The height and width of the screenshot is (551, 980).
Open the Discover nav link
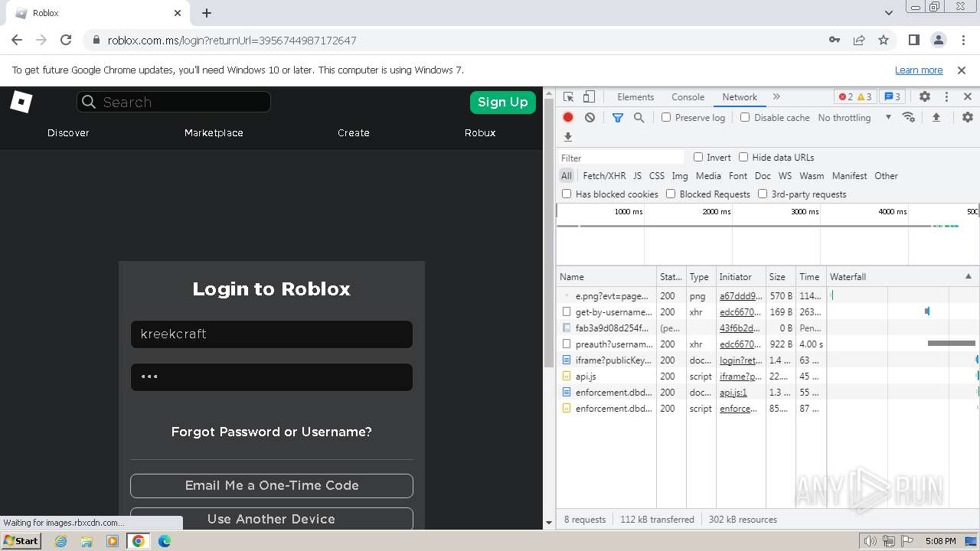[x=68, y=132]
